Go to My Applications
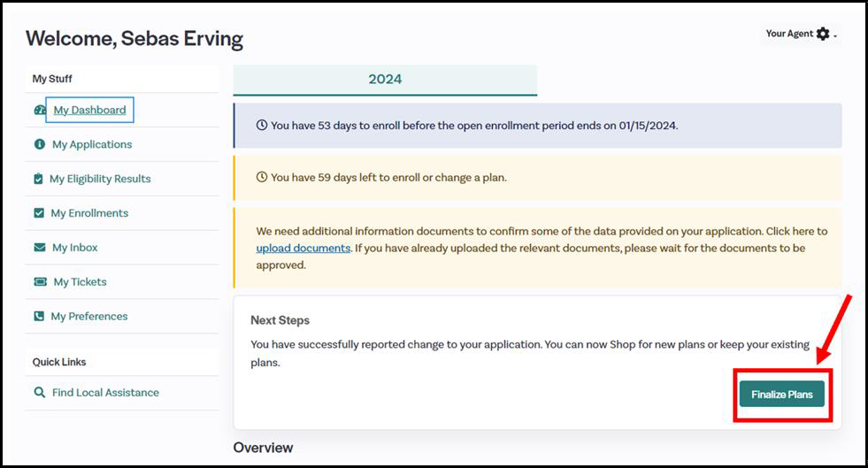Viewport: 868px width, 468px height. (92, 144)
